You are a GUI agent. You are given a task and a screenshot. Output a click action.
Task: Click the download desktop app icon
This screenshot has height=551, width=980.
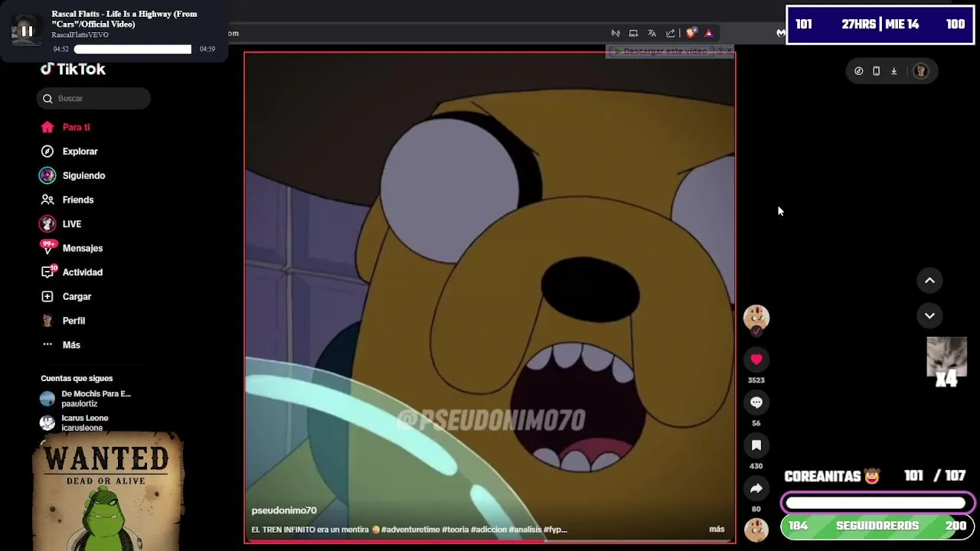coord(893,71)
